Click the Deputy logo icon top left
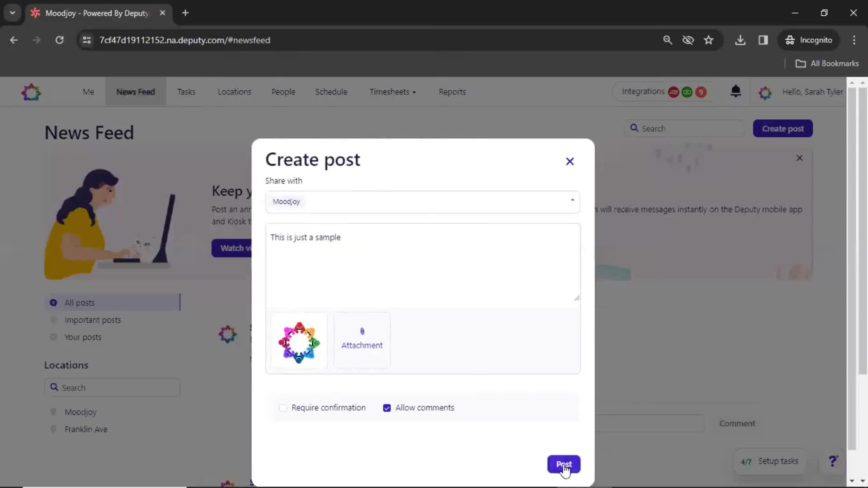 point(31,92)
